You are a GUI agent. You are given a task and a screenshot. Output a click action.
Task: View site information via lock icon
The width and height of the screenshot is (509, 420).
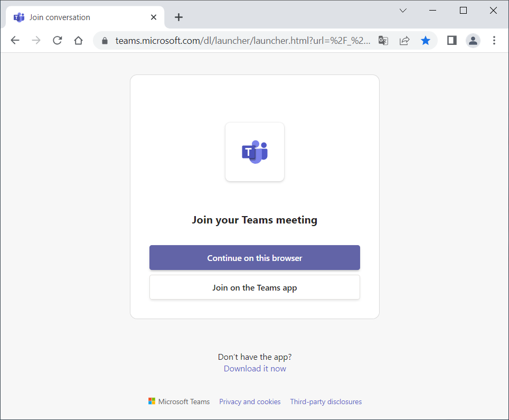[x=105, y=41]
